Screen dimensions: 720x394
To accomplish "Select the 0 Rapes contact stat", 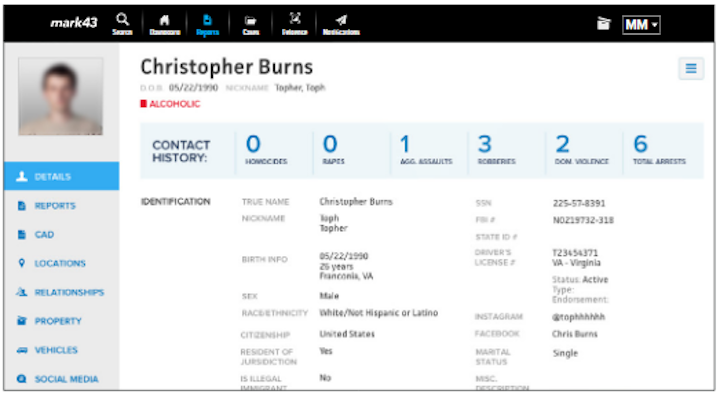I will 334,149.
